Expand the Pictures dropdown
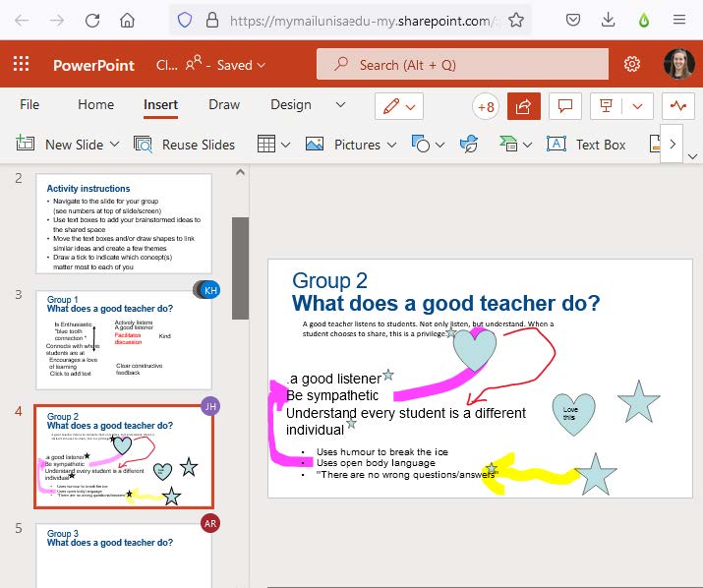The width and height of the screenshot is (703, 588). 390,145
